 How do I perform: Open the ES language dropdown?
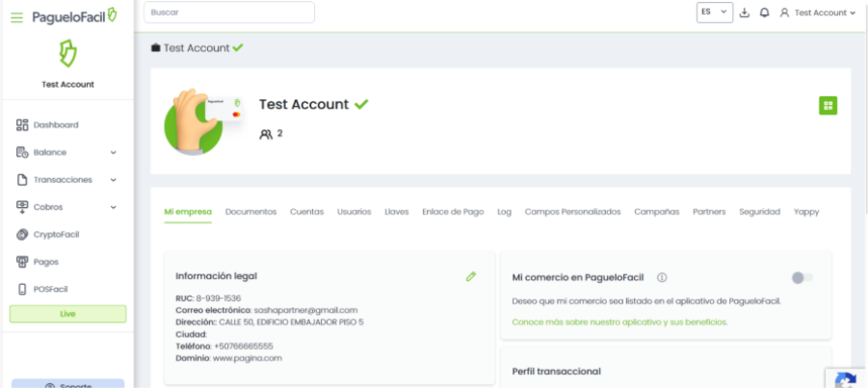pyautogui.click(x=714, y=13)
